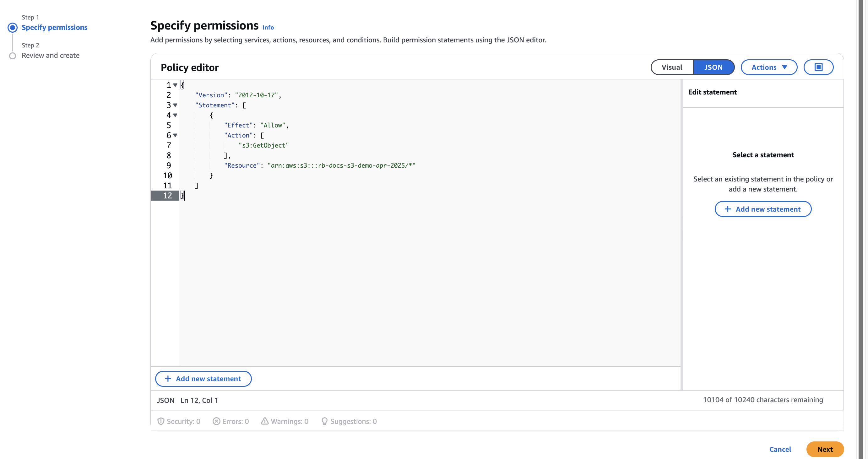The width and height of the screenshot is (868, 459).
Task: Click the orange Next button
Action: (x=825, y=449)
